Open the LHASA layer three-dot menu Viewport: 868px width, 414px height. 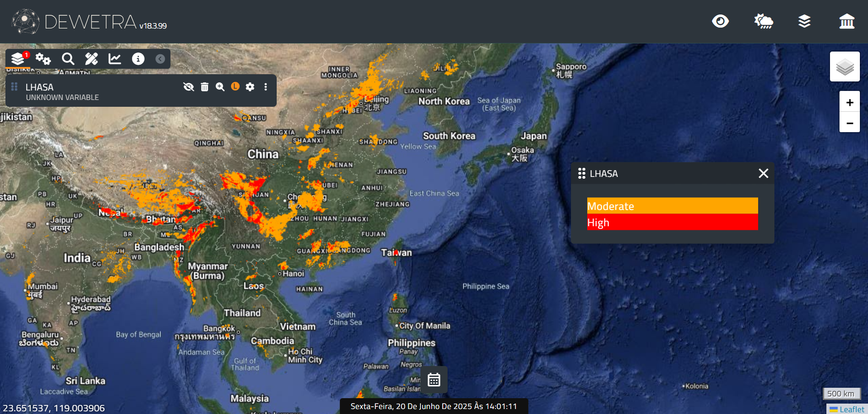tap(266, 87)
